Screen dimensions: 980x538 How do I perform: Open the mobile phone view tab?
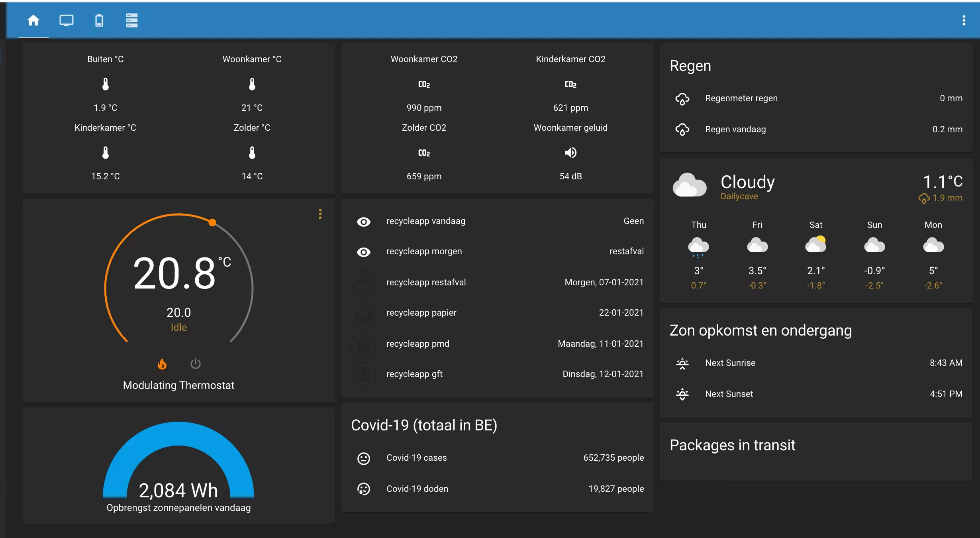[x=99, y=20]
